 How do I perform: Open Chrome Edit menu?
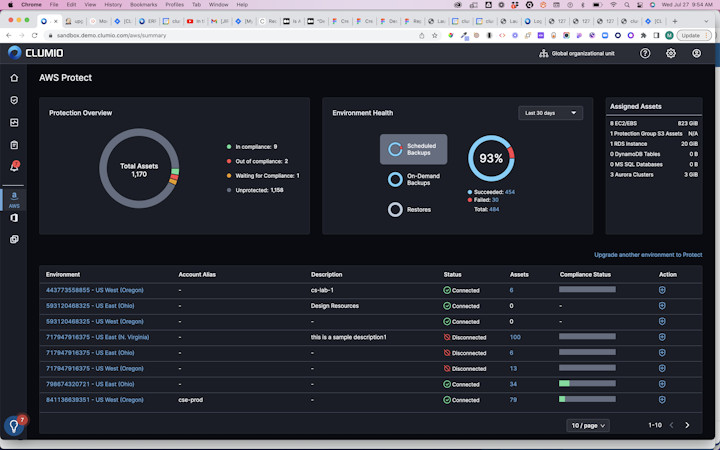[x=71, y=5]
